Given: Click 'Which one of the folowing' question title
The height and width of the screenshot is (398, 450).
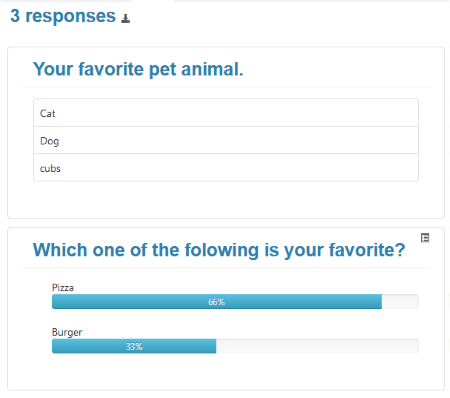Looking at the screenshot, I should click(219, 250).
